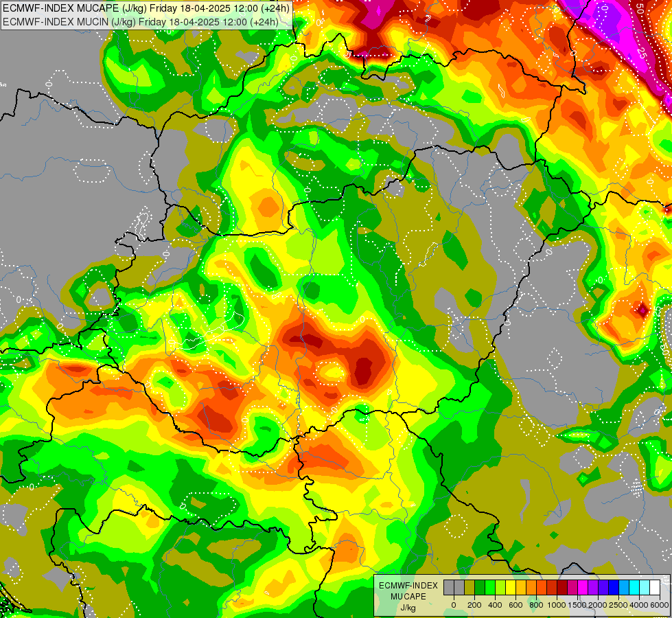
Task: Select the pure blue legend swatch
Action: pyautogui.click(x=614, y=587)
